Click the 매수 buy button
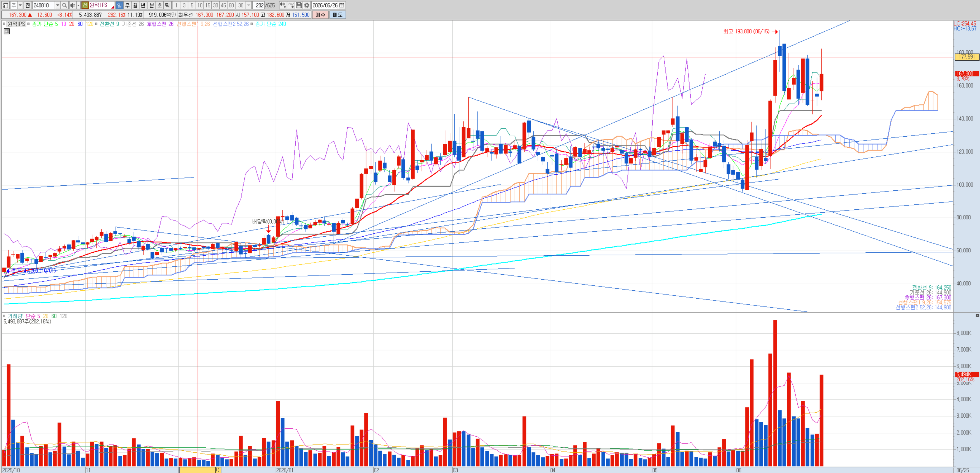The image size is (980, 473). (320, 15)
